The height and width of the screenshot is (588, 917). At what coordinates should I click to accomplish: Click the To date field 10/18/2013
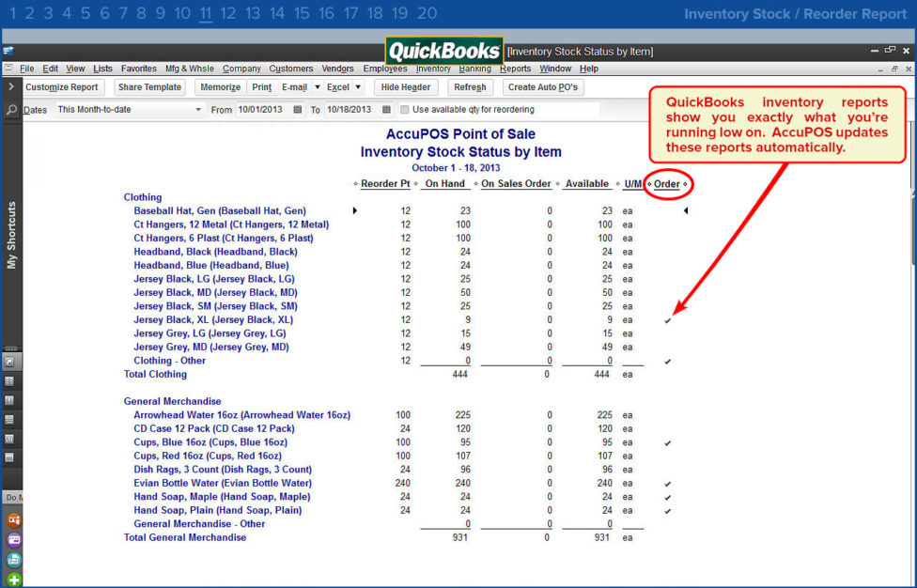(x=350, y=109)
